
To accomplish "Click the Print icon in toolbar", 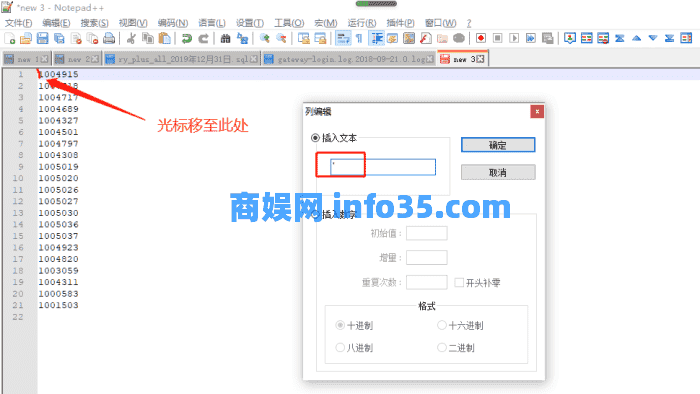I will [109, 39].
